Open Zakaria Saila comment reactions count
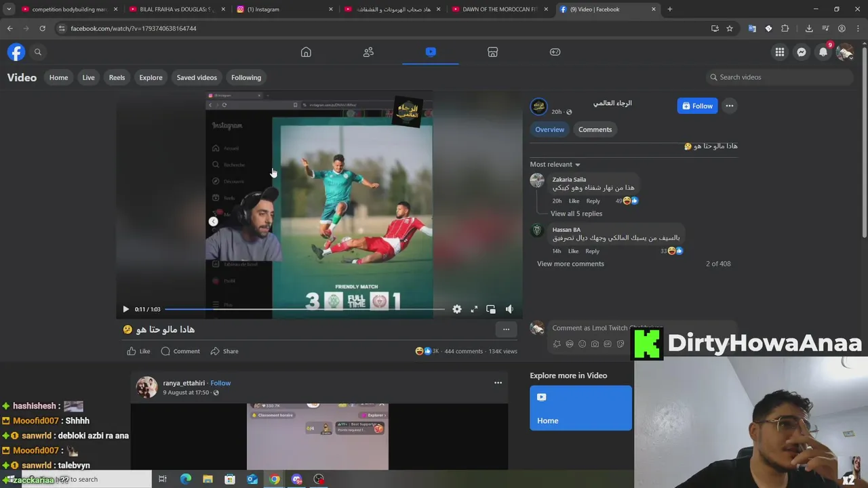Viewport: 868px width, 488px height. (x=627, y=201)
